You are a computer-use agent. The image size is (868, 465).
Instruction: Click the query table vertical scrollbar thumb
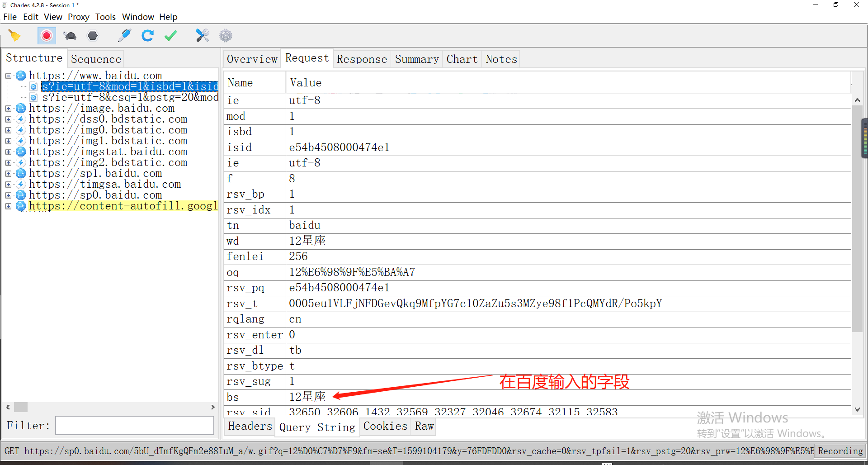click(857, 218)
